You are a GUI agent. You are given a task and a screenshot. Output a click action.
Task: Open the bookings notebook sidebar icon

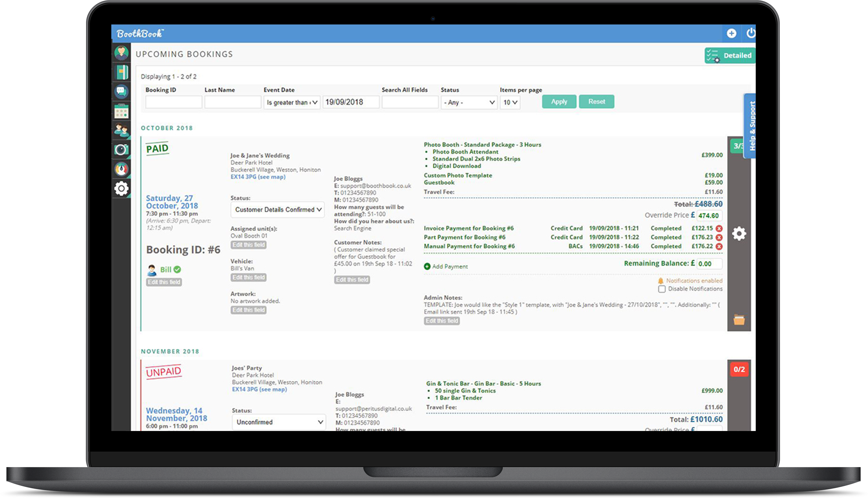pos(121,72)
